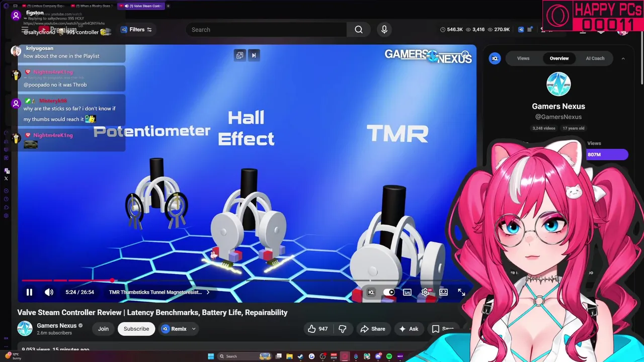Click the channel avatar below the video title
The image size is (644, 362).
(25, 329)
